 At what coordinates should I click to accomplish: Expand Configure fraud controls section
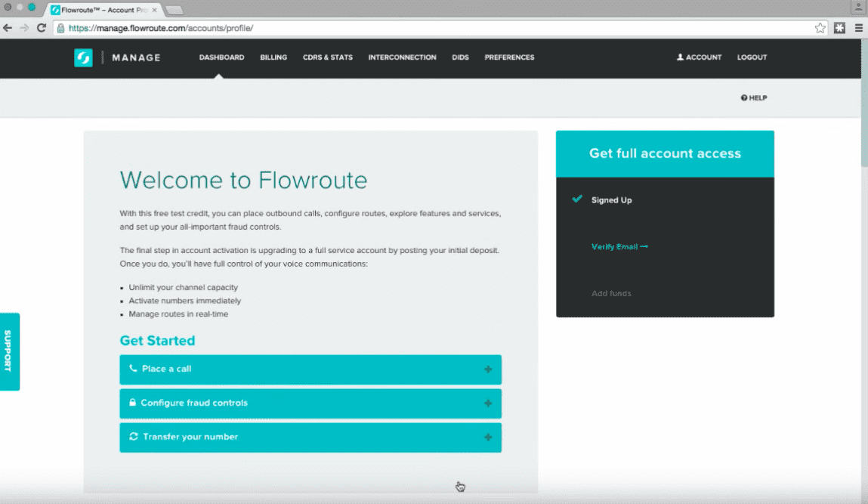point(488,404)
